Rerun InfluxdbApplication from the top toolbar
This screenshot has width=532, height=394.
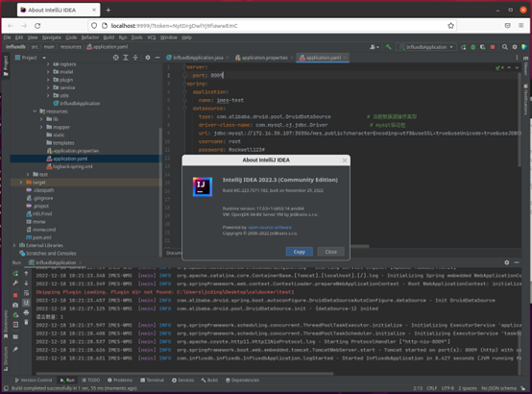463,47
